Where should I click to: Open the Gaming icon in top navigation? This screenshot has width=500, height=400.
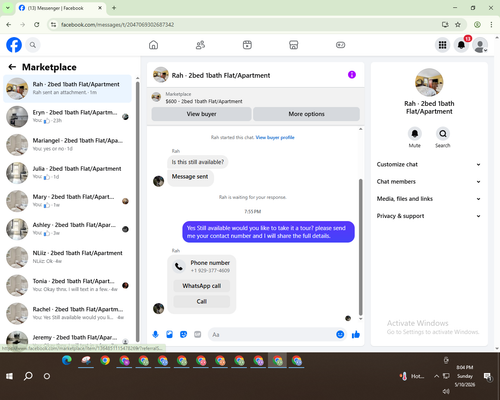[340, 45]
